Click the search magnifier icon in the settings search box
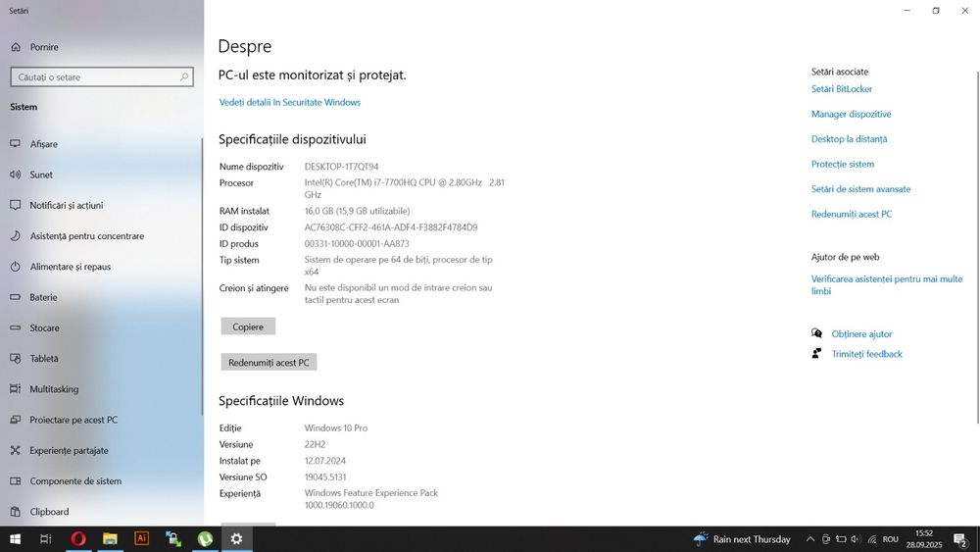Image resolution: width=980 pixels, height=552 pixels. coord(184,76)
